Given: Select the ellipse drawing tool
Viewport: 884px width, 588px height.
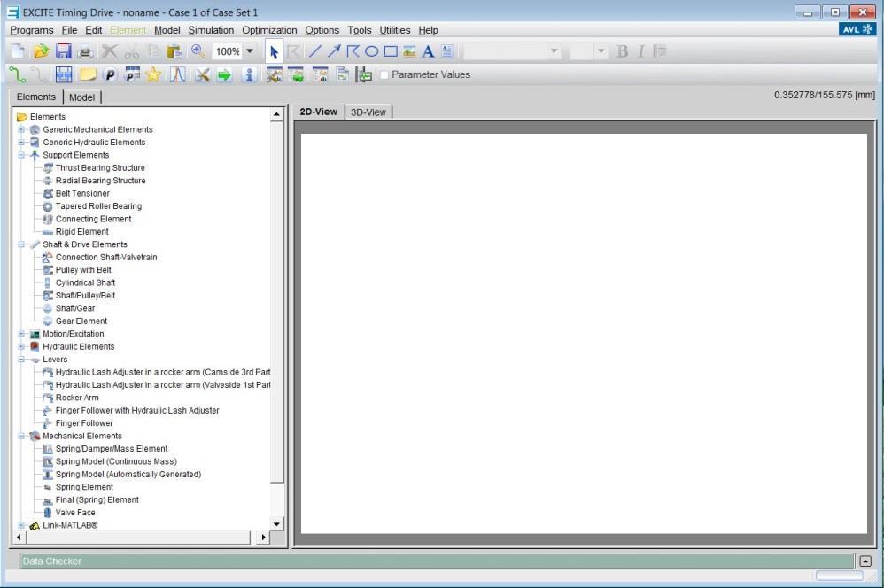Looking at the screenshot, I should point(371,52).
